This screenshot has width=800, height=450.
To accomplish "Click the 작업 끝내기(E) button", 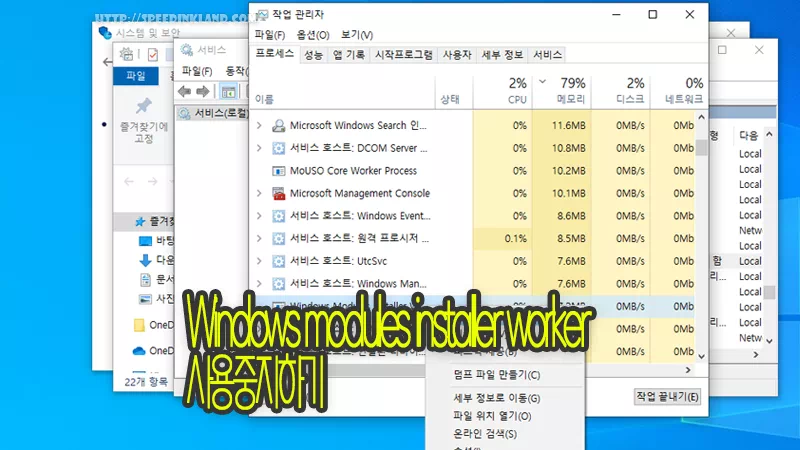I will 667,397.
